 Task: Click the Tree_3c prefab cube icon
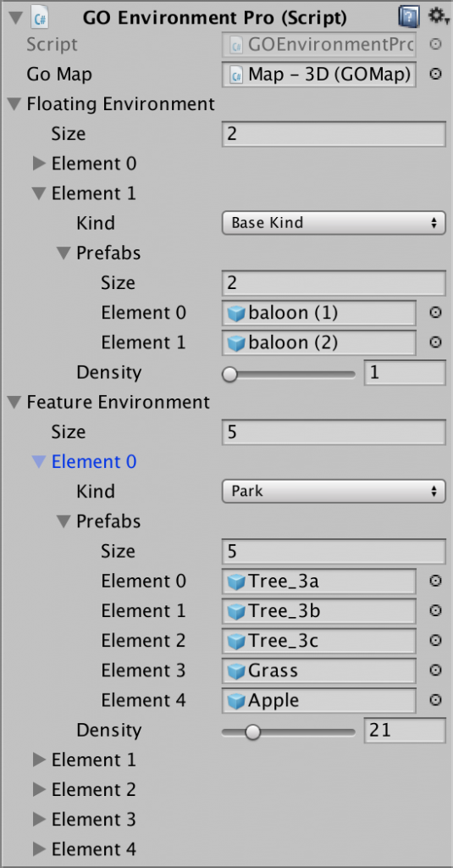tap(236, 641)
